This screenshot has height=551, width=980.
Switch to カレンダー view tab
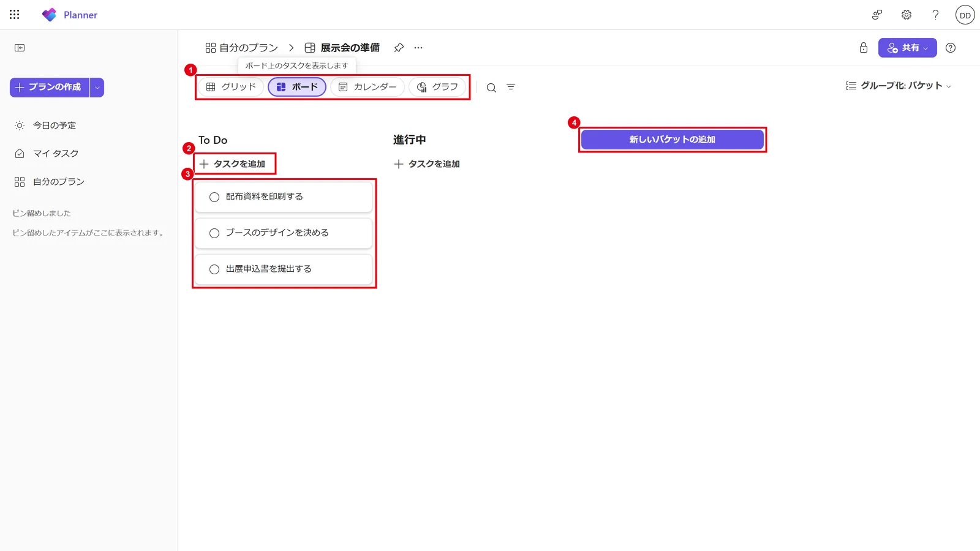click(x=367, y=87)
